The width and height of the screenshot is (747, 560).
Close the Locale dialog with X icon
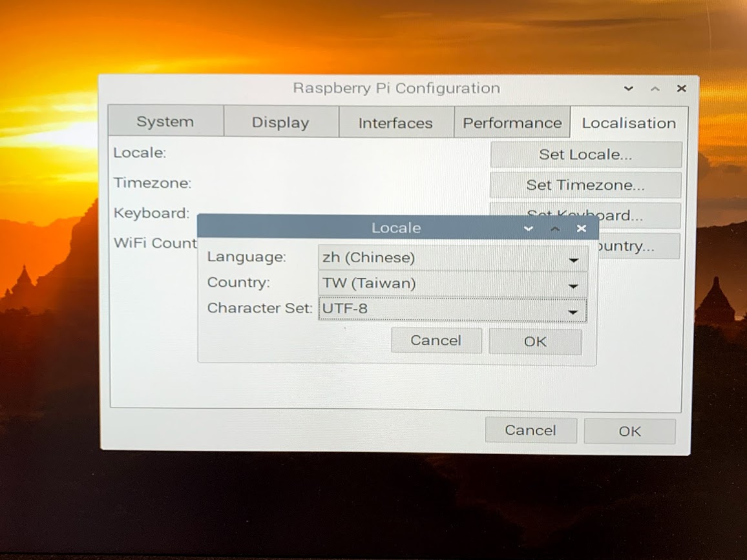(581, 229)
